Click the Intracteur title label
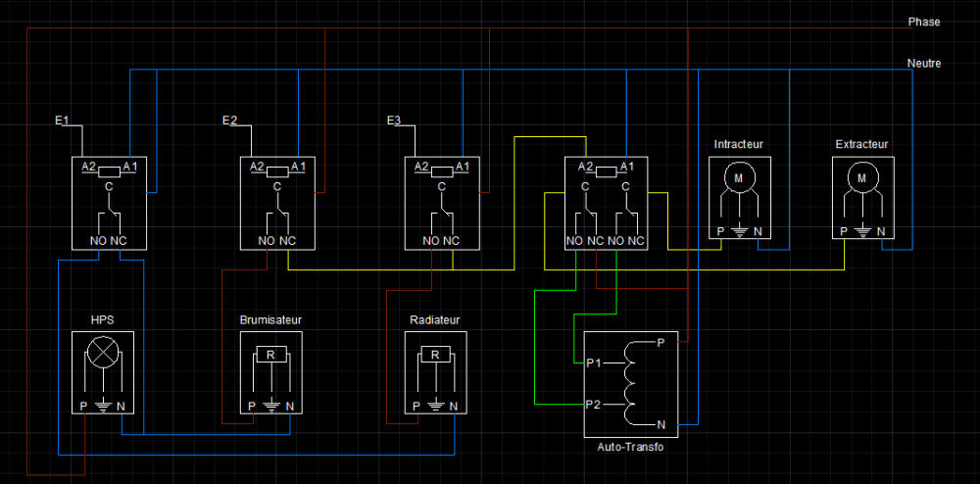The width and height of the screenshot is (980, 484). tap(739, 145)
